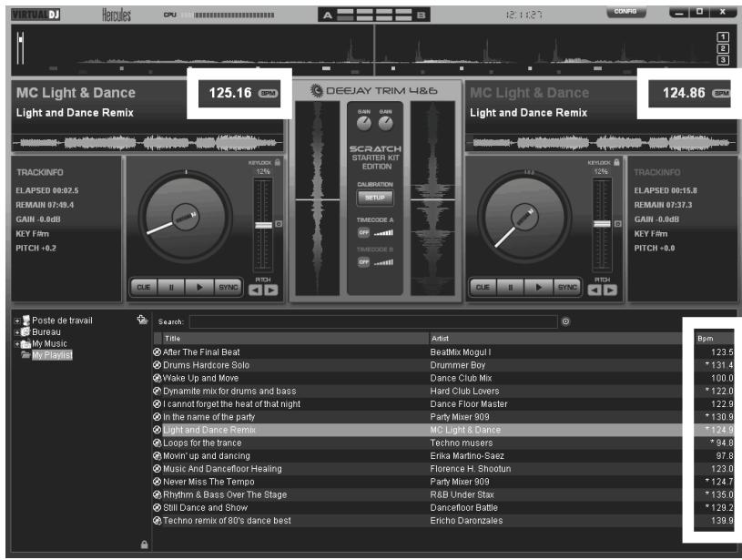
Task: Sync the right deck tempo
Action: (567, 288)
